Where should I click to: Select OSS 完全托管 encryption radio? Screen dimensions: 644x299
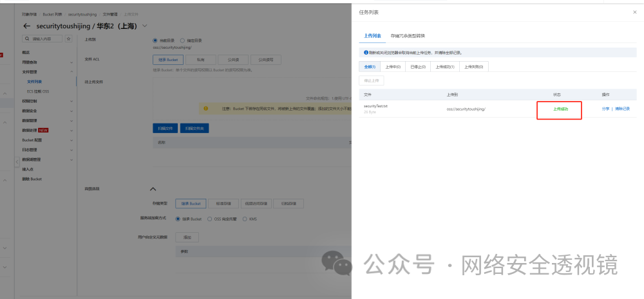point(210,219)
